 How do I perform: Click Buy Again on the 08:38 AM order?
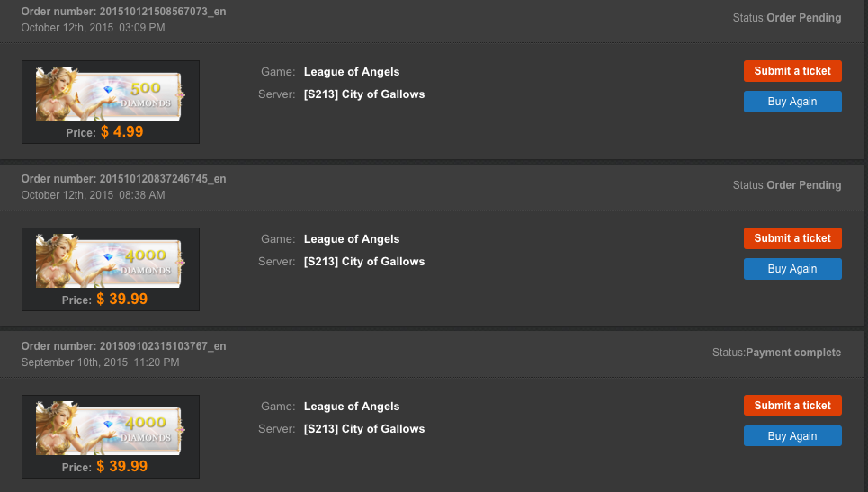[x=792, y=269]
